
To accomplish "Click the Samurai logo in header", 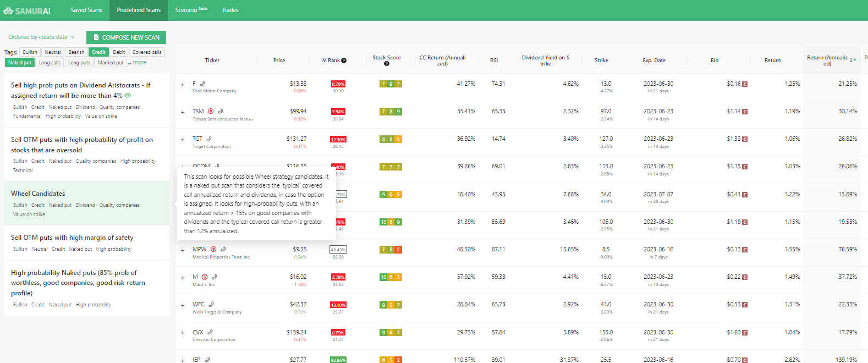I will point(27,10).
